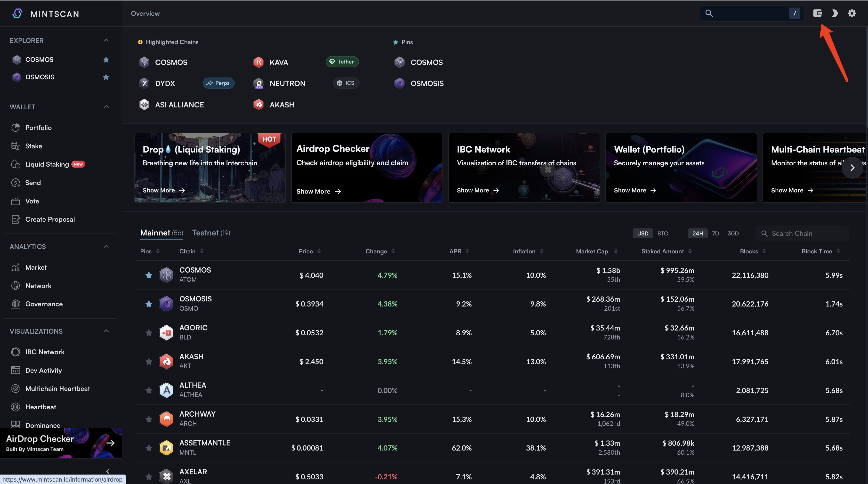Collapse the WALLET section
Image resolution: width=868 pixels, height=484 pixels.
tap(106, 107)
